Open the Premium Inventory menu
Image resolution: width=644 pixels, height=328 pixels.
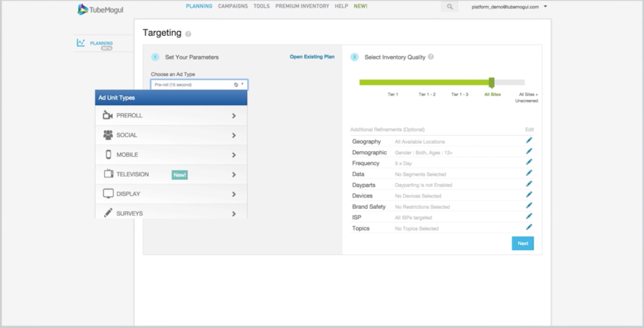[302, 6]
